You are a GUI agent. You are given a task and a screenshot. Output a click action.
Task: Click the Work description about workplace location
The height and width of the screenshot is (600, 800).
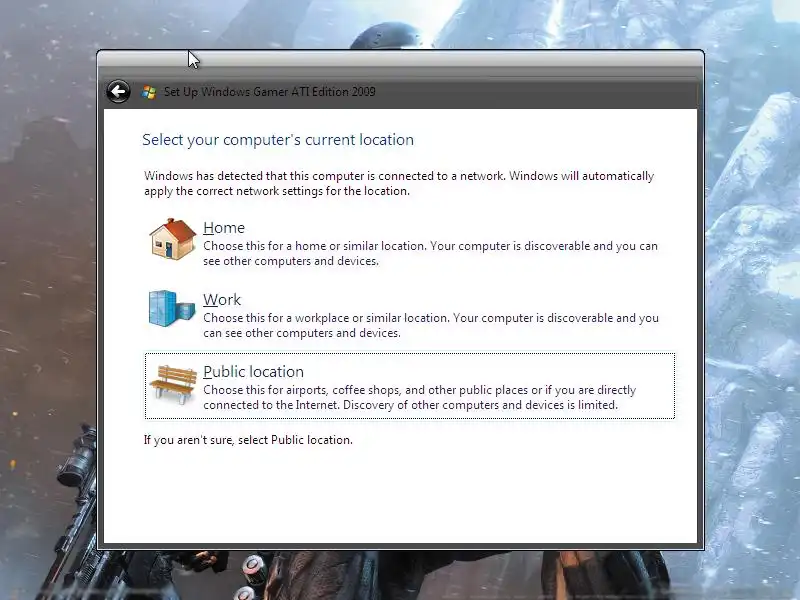tap(431, 326)
